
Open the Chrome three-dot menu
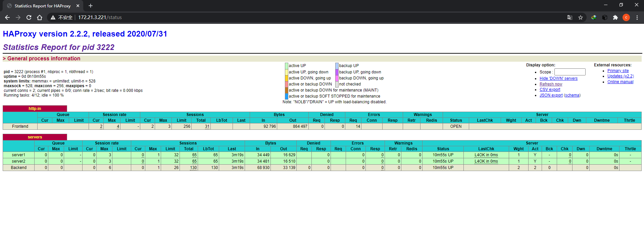(x=637, y=17)
